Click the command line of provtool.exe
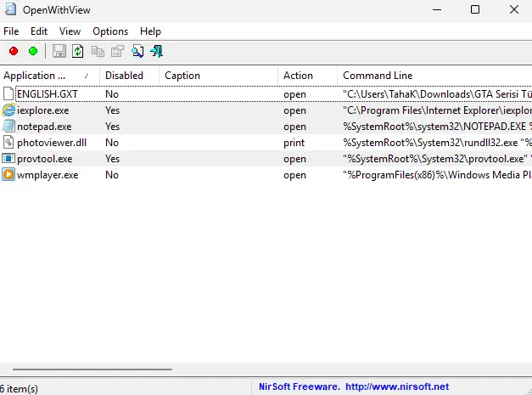 (x=437, y=159)
